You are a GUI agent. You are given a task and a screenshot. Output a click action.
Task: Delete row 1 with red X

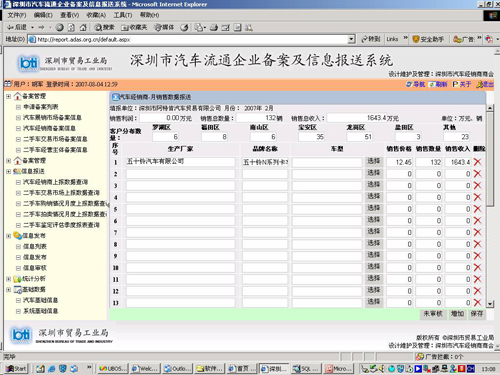478,162
